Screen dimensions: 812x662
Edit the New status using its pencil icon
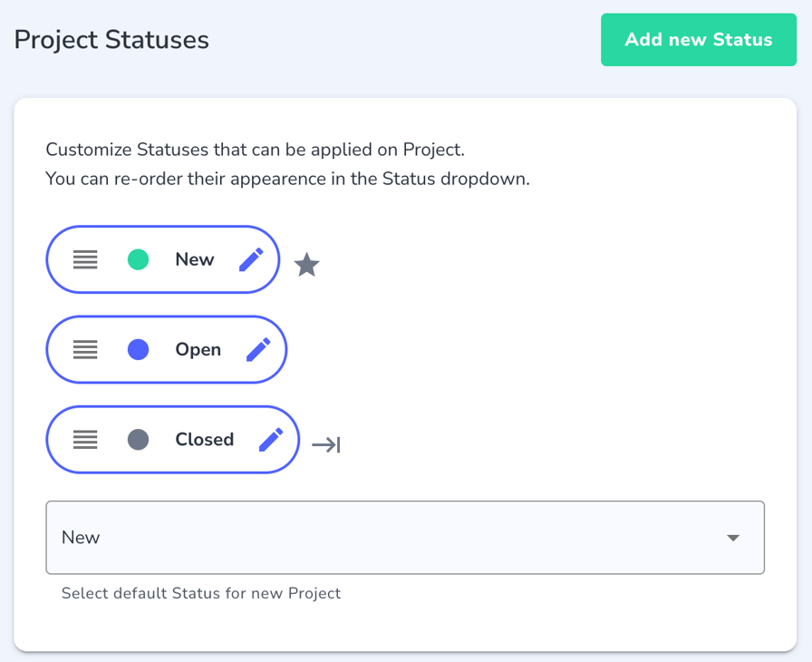(x=252, y=258)
